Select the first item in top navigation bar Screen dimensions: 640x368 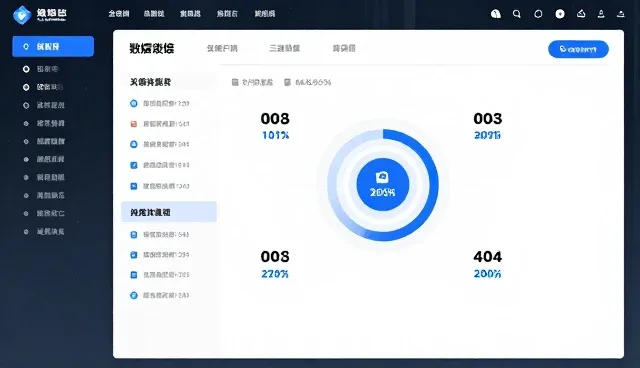pos(119,14)
